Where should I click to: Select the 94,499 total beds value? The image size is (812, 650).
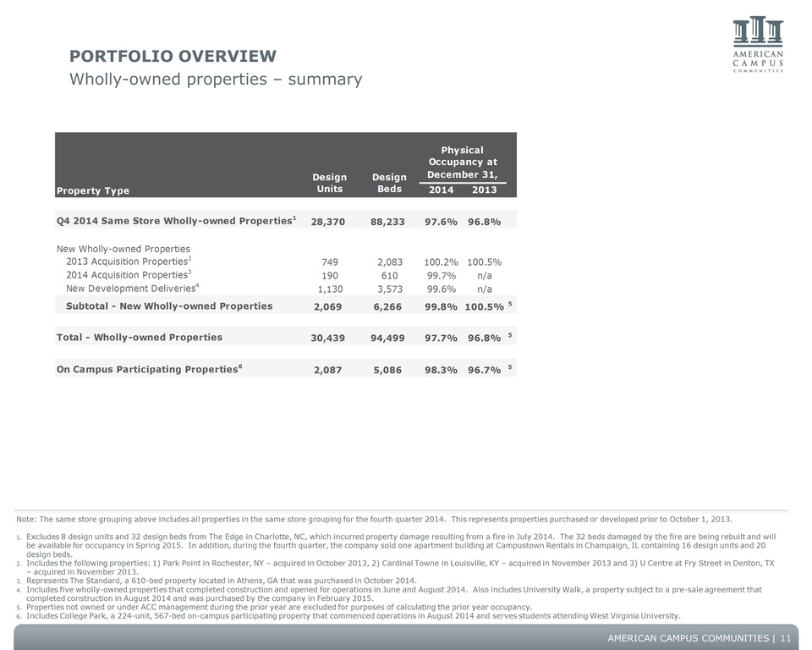(x=387, y=338)
